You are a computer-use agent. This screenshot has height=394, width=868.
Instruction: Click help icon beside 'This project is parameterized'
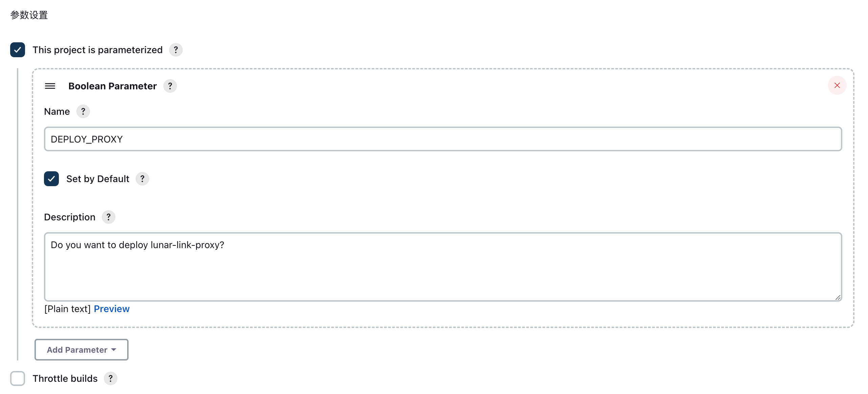[x=176, y=50]
